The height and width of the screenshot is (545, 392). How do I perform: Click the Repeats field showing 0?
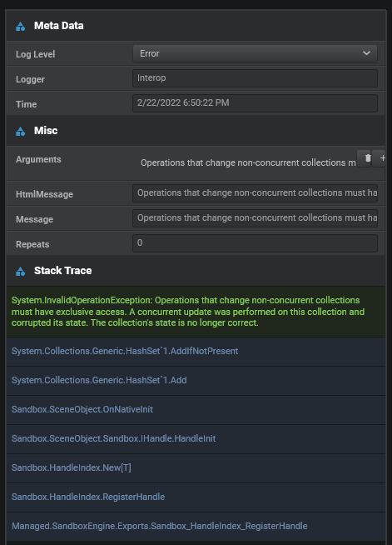(255, 243)
